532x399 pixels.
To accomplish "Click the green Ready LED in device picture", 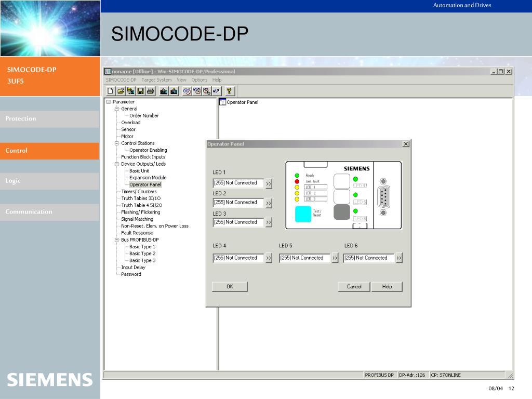I will pos(297,176).
